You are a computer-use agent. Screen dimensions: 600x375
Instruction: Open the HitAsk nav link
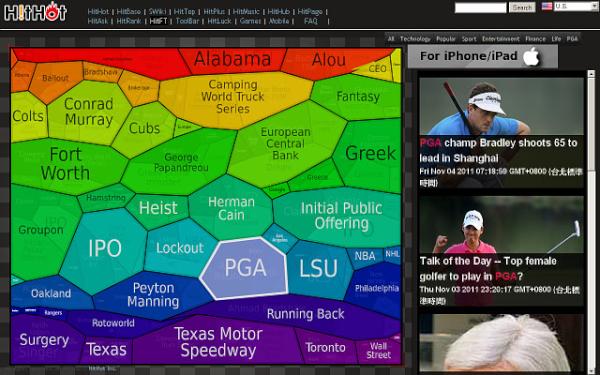coord(98,21)
